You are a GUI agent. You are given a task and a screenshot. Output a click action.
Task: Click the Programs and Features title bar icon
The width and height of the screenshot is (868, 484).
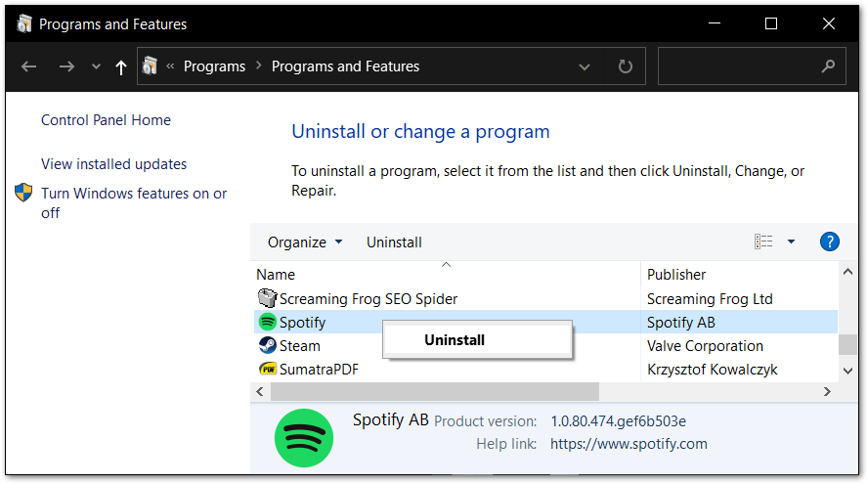coord(23,23)
